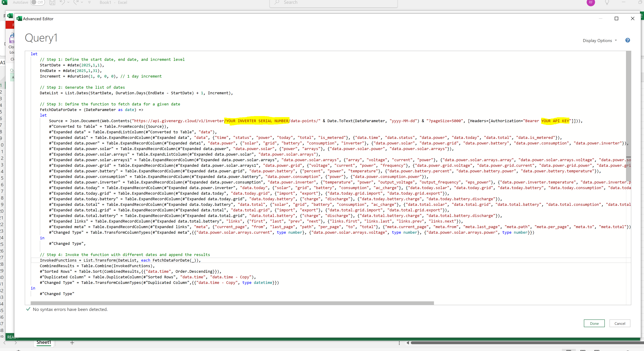Click the 'StartDate = #date(2025,1,1),' line

pyautogui.click(x=72, y=65)
